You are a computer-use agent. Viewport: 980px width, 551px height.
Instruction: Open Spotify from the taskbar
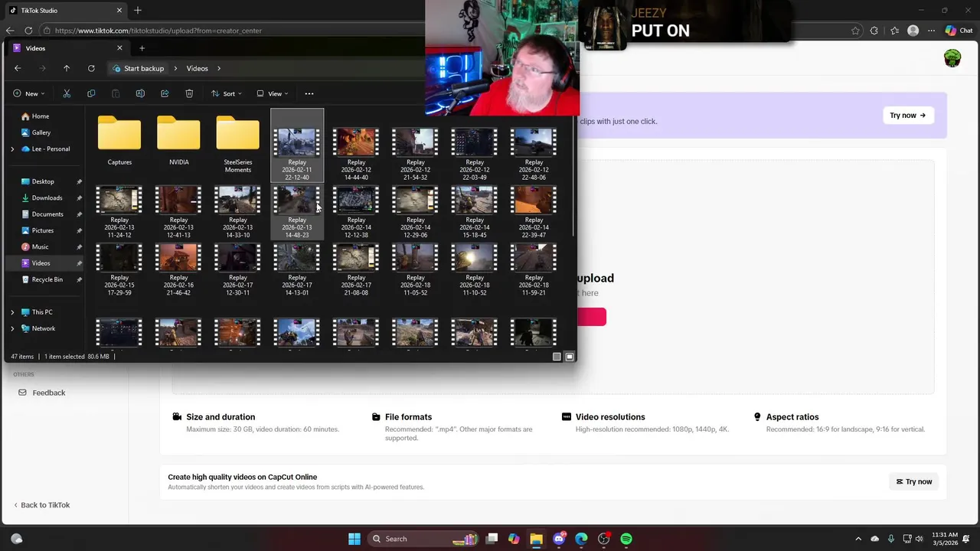click(626, 539)
